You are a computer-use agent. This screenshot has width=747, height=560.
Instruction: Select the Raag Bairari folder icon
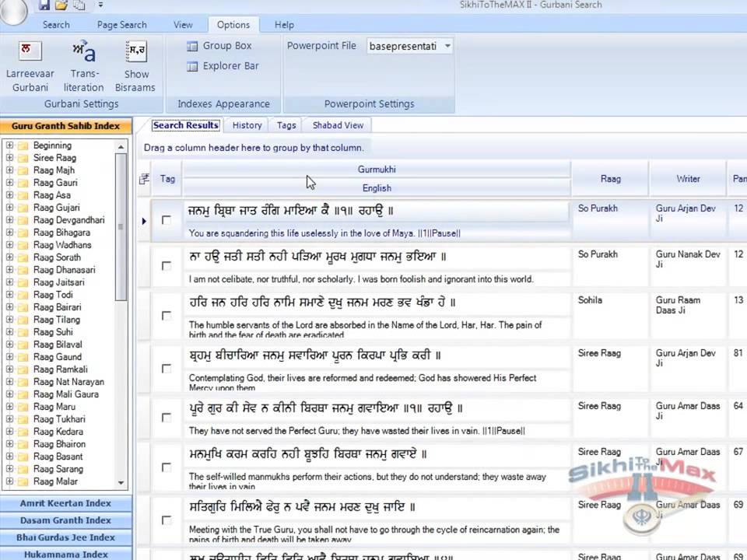click(x=23, y=307)
